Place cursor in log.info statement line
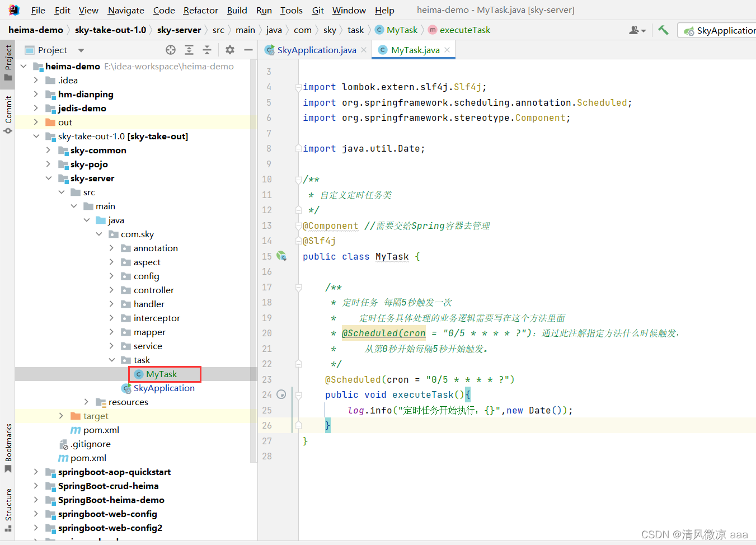 pos(460,410)
